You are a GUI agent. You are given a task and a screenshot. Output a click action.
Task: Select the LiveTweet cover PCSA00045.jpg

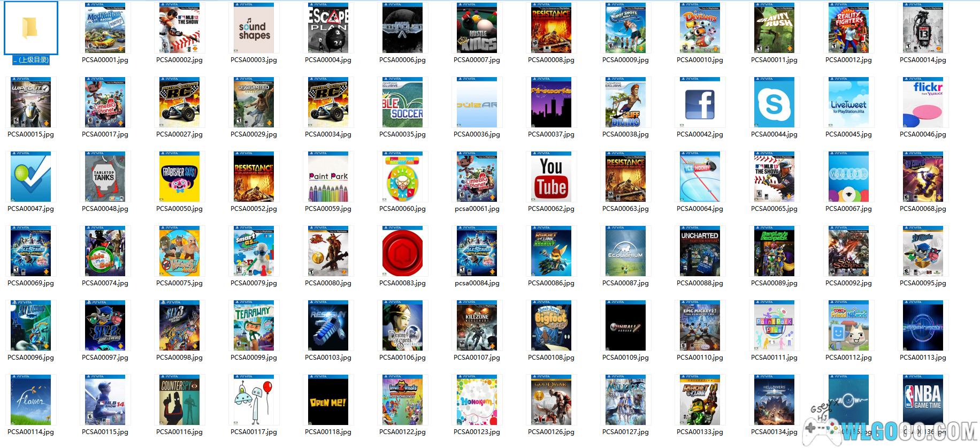[848, 103]
